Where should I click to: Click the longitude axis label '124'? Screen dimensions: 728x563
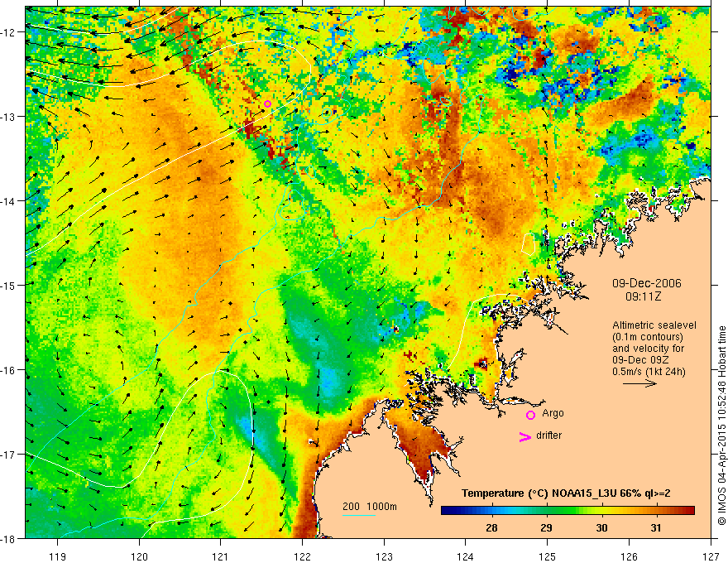[466, 557]
